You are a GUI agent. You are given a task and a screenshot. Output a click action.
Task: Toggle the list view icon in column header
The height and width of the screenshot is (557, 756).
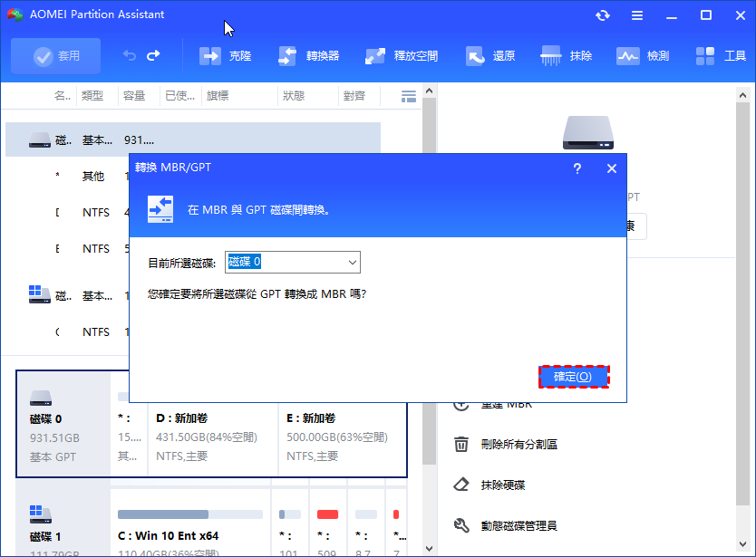click(409, 96)
